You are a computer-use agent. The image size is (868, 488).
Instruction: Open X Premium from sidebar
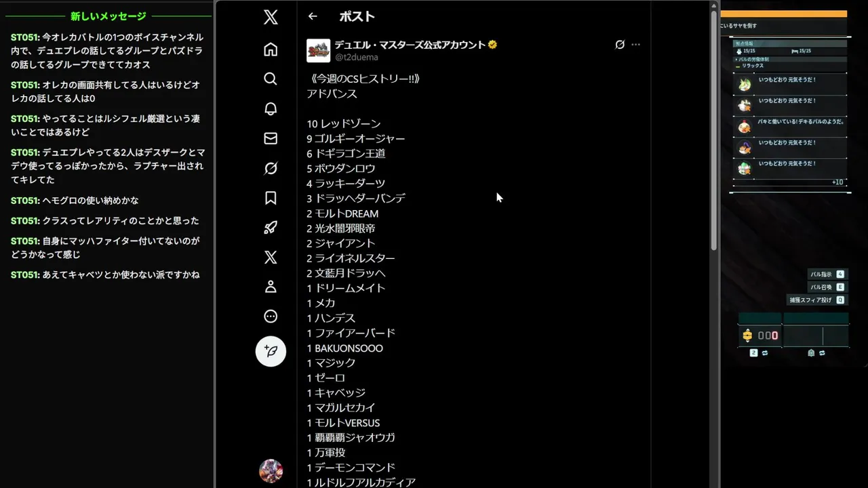click(271, 257)
